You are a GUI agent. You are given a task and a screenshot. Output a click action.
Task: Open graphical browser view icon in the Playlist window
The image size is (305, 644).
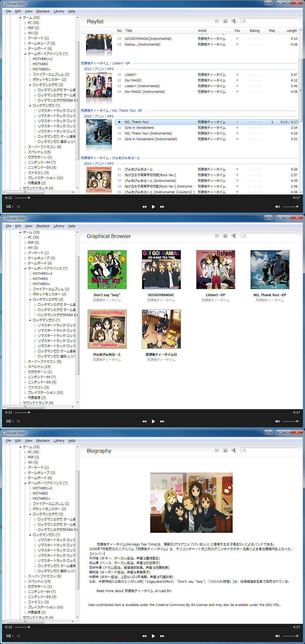pos(225,21)
